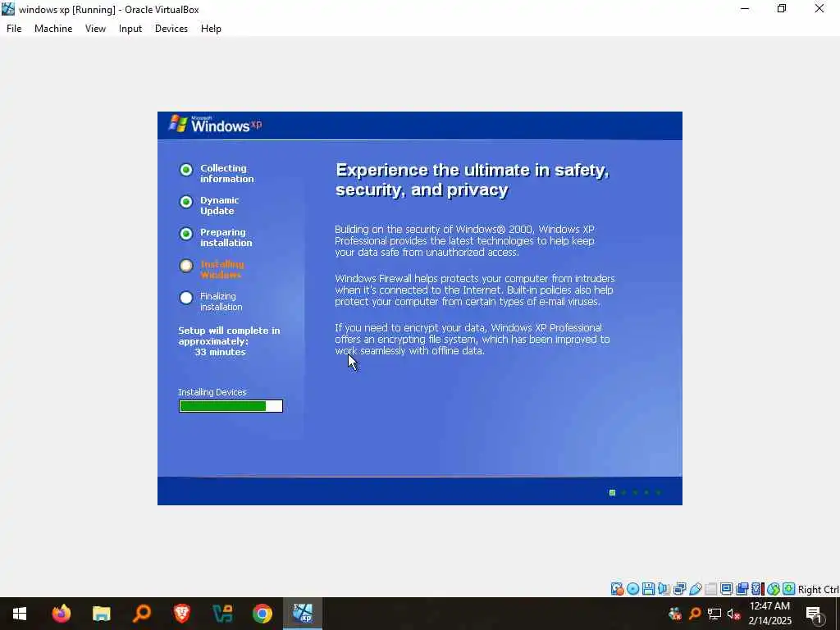Select the VirtualBox XP taskbar button
840x630 pixels.
[x=303, y=614]
